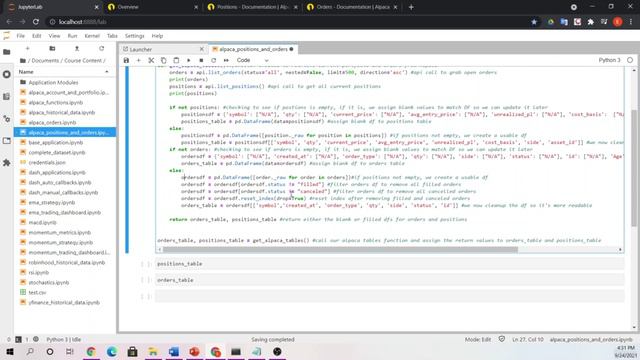
Task: Close the Launcher tab
Action: coord(202,49)
